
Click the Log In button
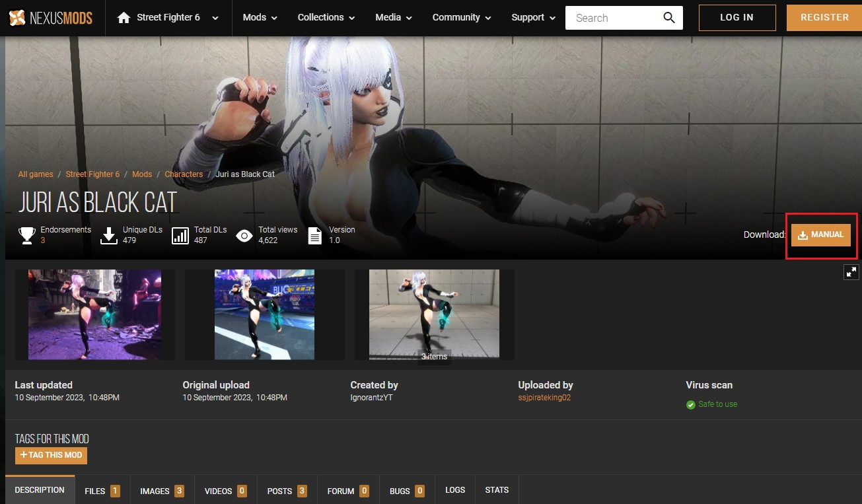(737, 18)
